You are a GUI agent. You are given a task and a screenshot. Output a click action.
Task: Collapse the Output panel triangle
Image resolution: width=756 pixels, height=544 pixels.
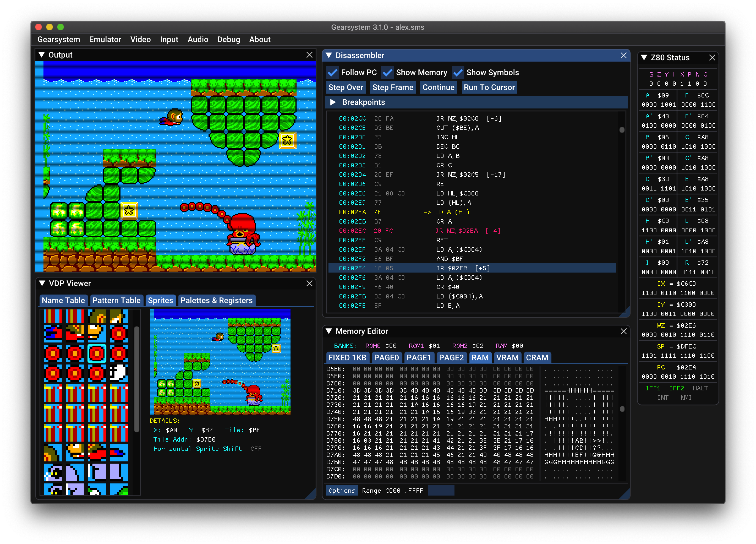click(42, 55)
